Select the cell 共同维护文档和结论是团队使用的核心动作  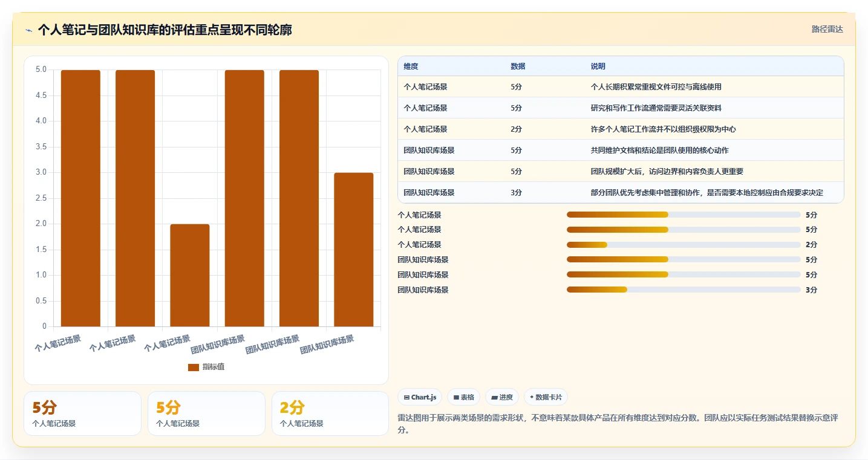pos(659,151)
